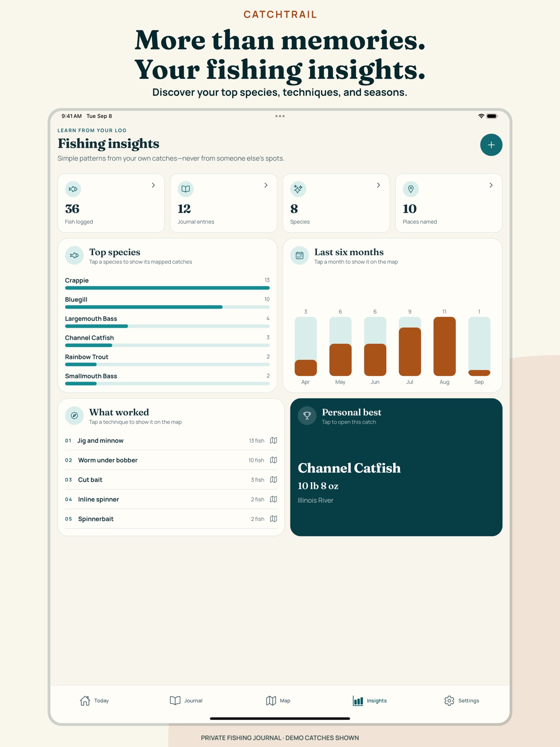
Task: Open Journal entries details chevron
Action: (x=266, y=185)
